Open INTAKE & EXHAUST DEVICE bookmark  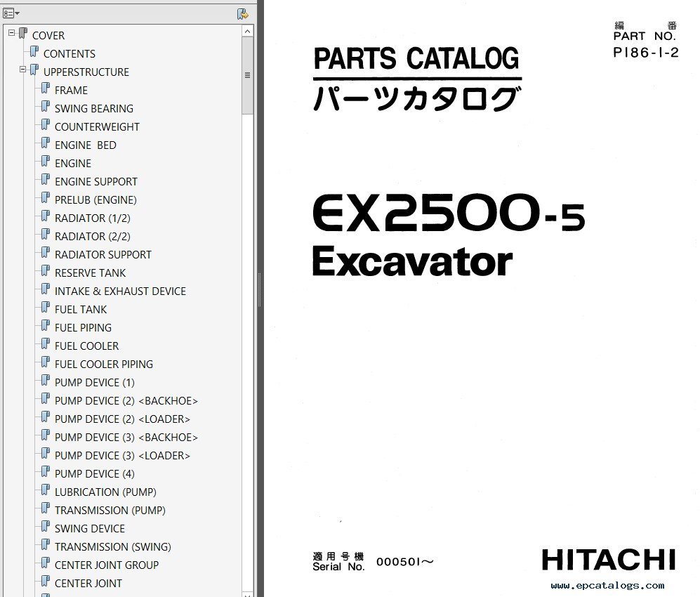click(x=120, y=291)
